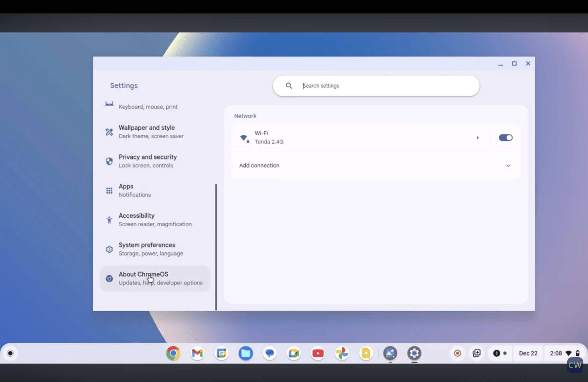Open Accessibility settings section
The height and width of the screenshot is (382, 588).
(155, 220)
